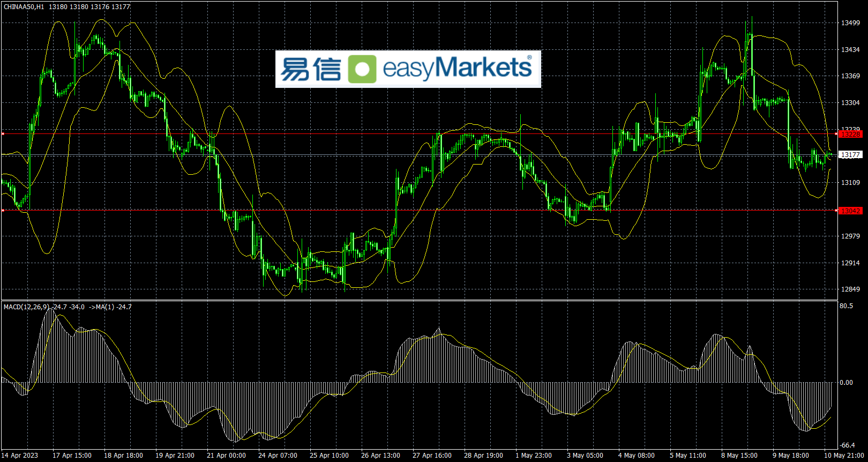Click the red 13042 price level tag

pyautogui.click(x=850, y=211)
